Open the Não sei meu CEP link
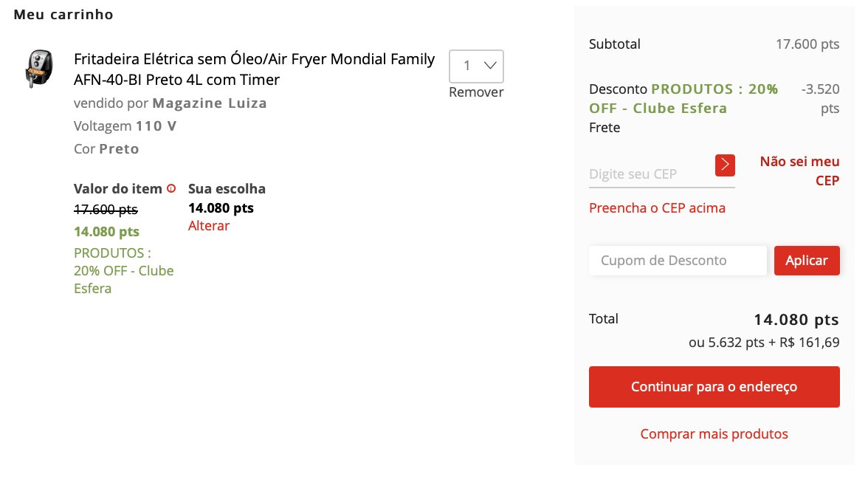 pyautogui.click(x=799, y=171)
